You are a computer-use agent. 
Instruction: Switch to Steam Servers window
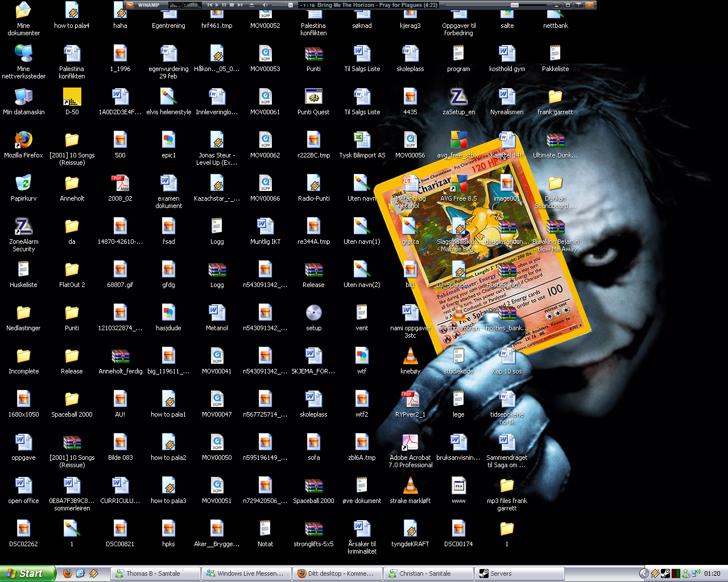[519, 573]
